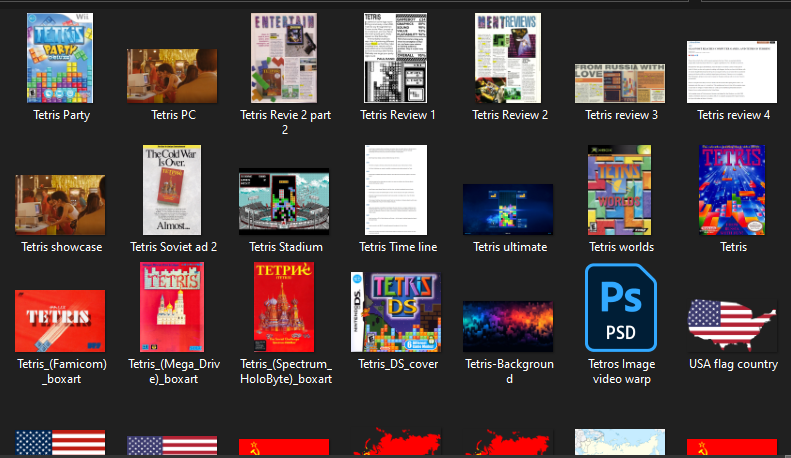Open the Photoshop PSD file icon
The width and height of the screenshot is (791, 458).
(x=620, y=307)
